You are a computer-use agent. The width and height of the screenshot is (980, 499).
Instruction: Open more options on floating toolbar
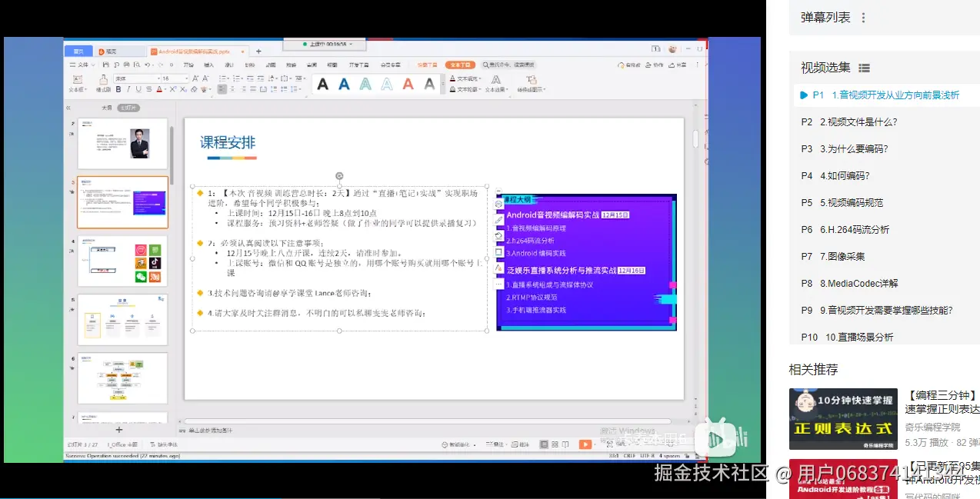[499, 284]
